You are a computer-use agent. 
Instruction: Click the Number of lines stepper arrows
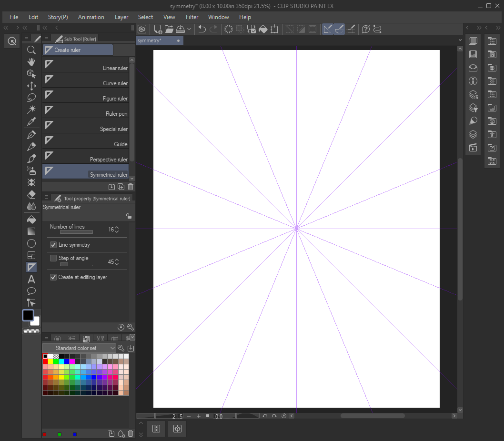pos(117,230)
